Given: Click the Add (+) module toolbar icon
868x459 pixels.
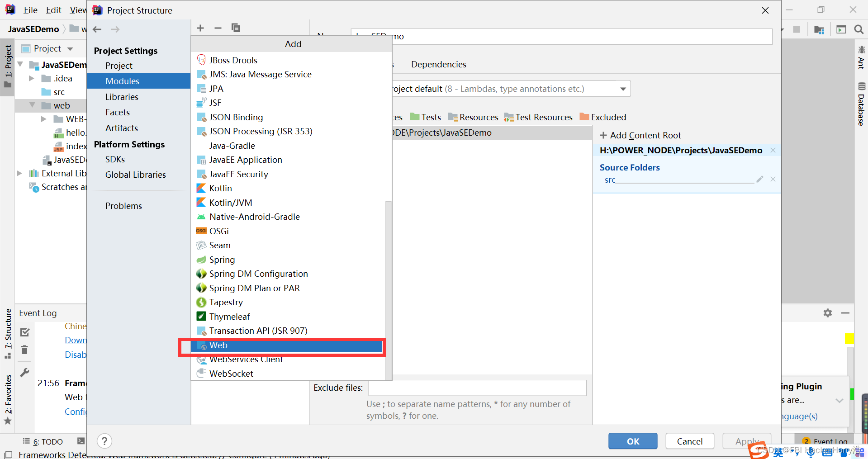Looking at the screenshot, I should (200, 28).
